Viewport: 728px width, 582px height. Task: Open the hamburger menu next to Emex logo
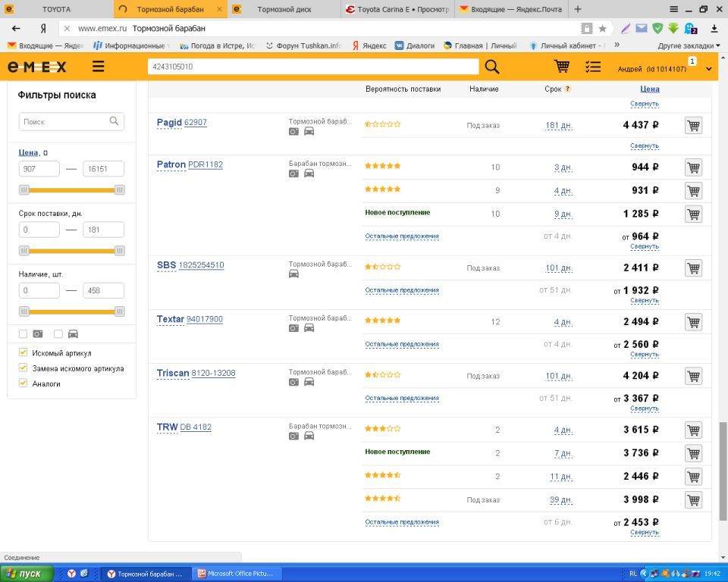[x=98, y=67]
